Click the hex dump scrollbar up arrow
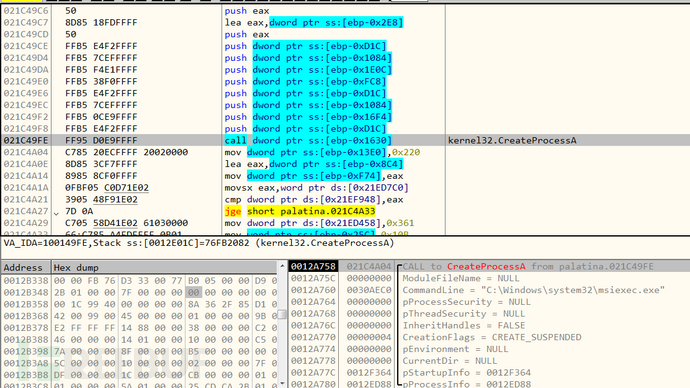The width and height of the screenshot is (690, 388). [282, 266]
